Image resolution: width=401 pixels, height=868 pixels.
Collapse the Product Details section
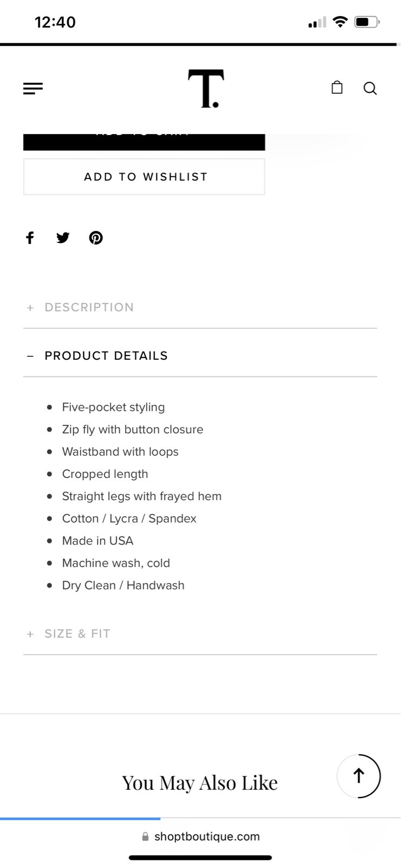[x=200, y=355]
